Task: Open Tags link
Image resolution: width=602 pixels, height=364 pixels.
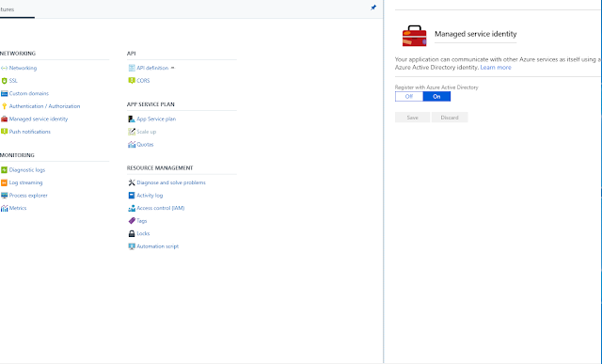Action: point(142,221)
